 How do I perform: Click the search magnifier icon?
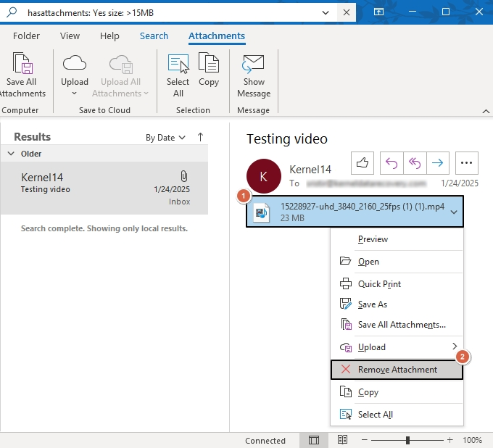point(12,12)
